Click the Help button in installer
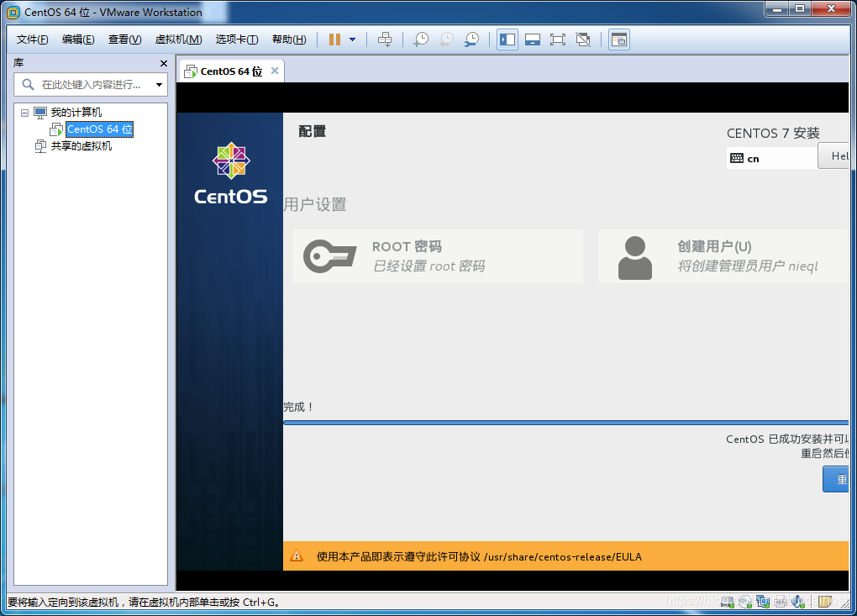This screenshot has width=857, height=616. click(x=833, y=155)
